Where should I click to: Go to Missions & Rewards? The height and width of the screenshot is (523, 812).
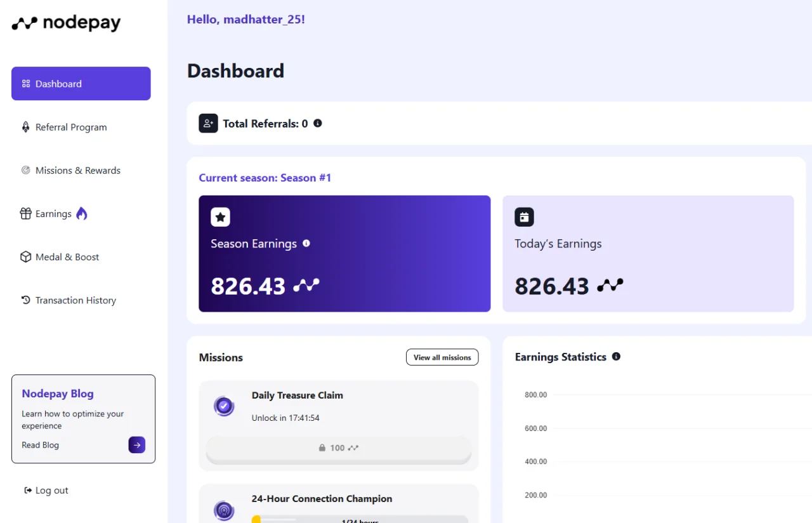pyautogui.click(x=78, y=170)
